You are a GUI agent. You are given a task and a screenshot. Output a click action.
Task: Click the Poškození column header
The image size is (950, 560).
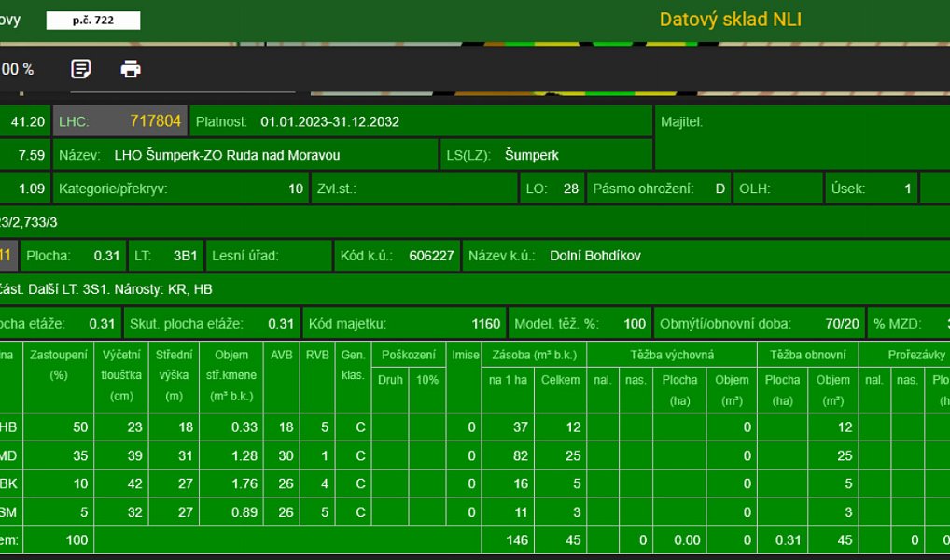pyautogui.click(x=409, y=355)
